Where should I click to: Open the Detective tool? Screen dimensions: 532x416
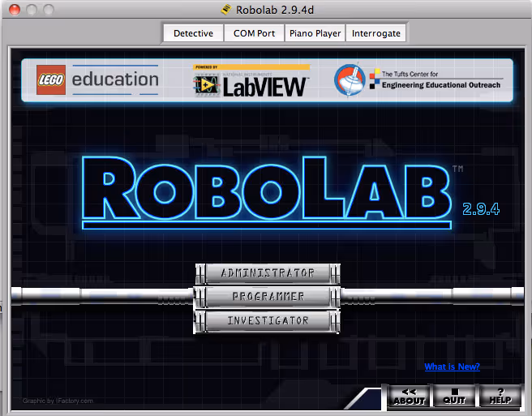pyautogui.click(x=193, y=33)
